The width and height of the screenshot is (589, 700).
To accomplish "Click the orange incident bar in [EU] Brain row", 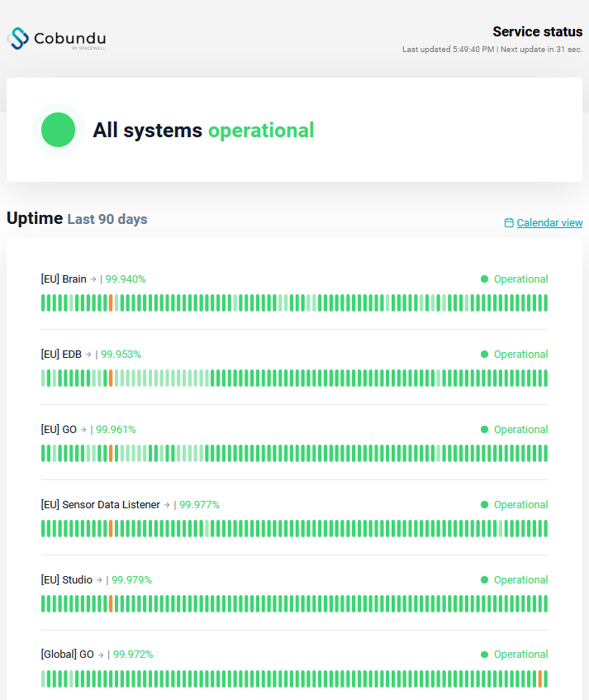I will pos(111,303).
